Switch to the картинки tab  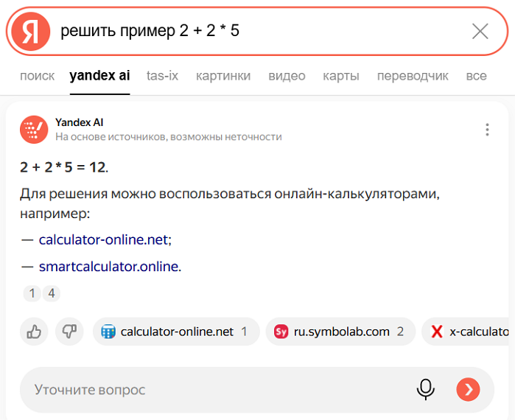click(x=223, y=76)
